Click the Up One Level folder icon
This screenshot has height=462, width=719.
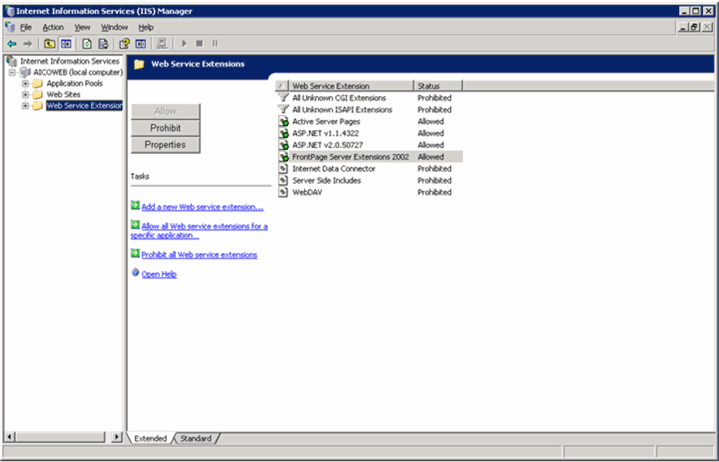tap(50, 44)
